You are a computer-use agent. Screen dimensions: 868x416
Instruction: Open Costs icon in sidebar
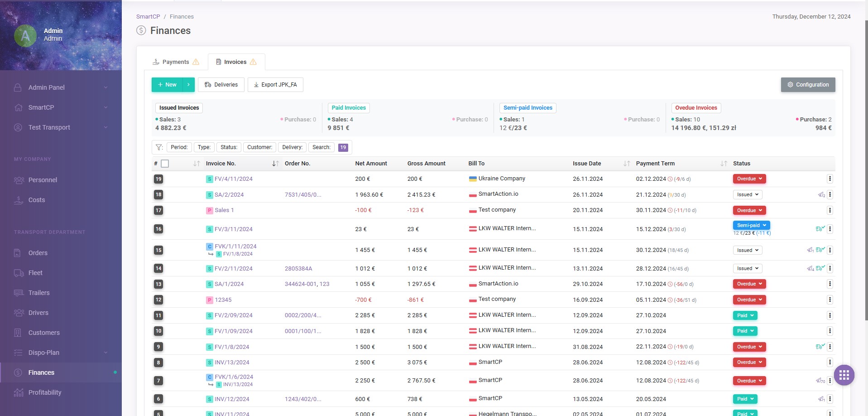pos(19,200)
